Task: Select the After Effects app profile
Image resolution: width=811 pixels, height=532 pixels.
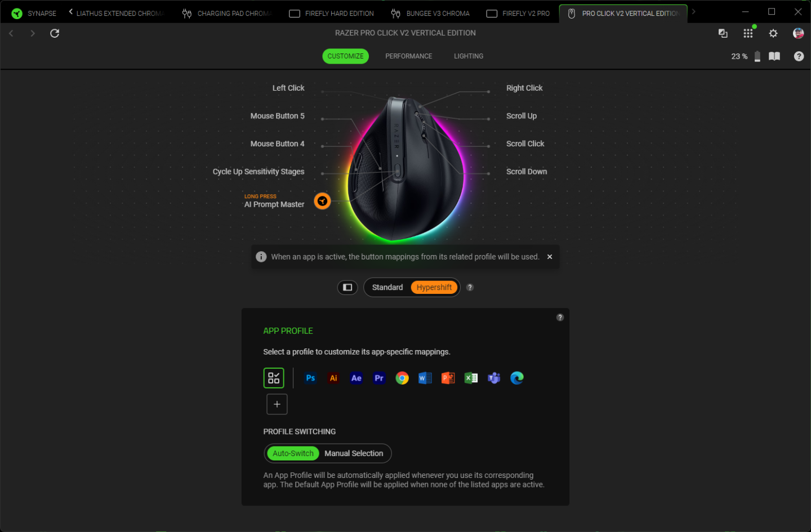Action: click(x=357, y=378)
